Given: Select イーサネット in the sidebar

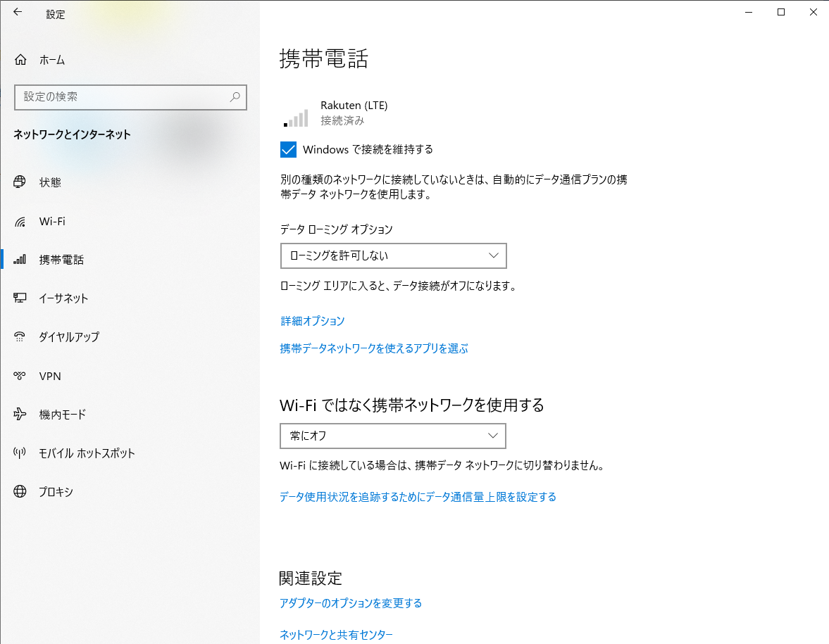Looking at the screenshot, I should 63,298.
